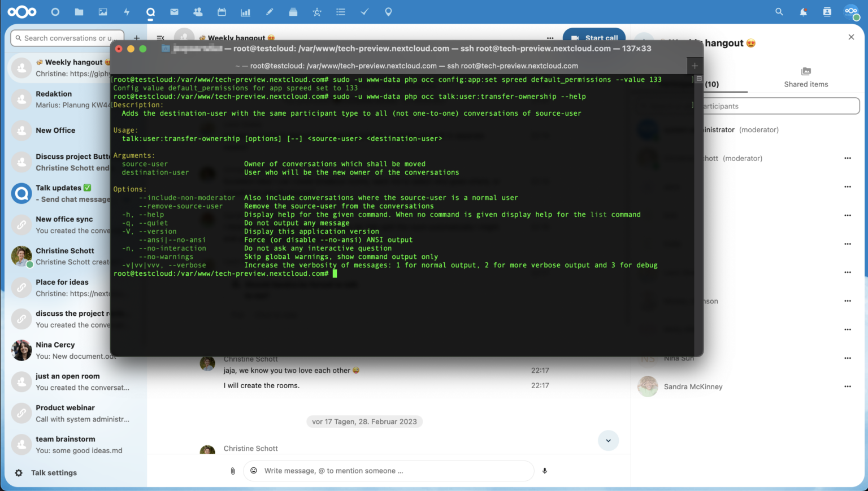Screen dimensions: 868x491
Task: Open the three-dot menu next to Sandra McKinney
Action: pos(847,386)
